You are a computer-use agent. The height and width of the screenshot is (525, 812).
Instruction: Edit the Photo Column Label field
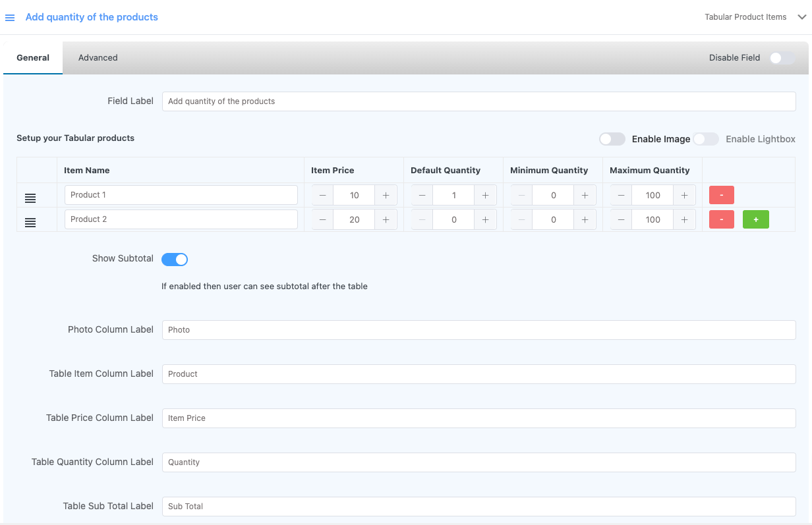click(479, 330)
